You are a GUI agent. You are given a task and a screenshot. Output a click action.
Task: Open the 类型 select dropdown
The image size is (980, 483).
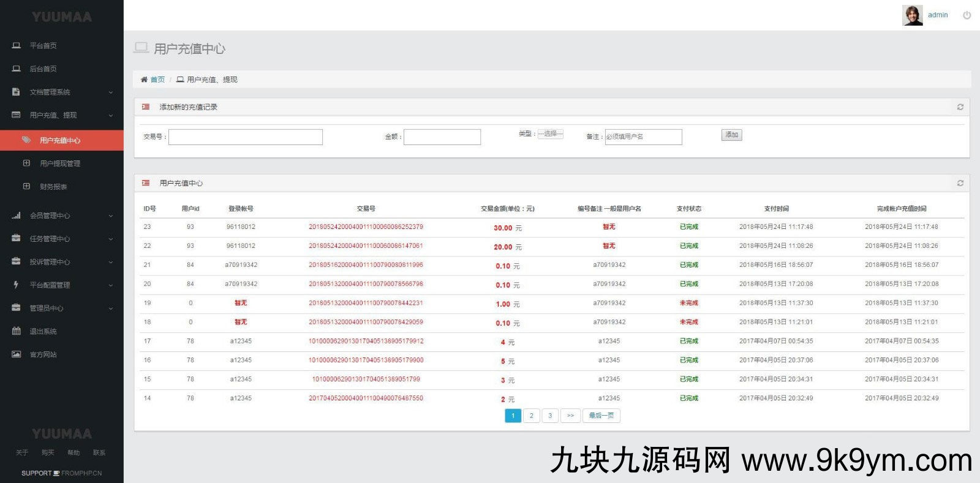550,133
